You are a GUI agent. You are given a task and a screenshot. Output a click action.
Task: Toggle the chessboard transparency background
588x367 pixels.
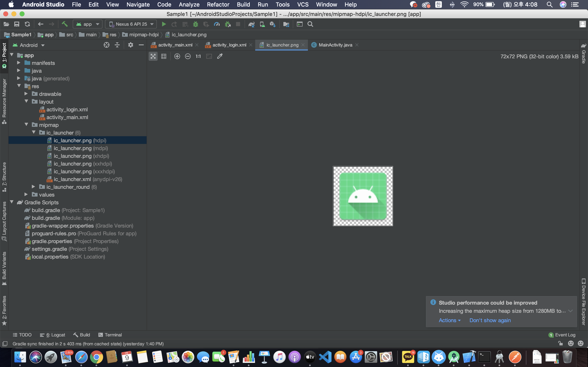pyautogui.click(x=153, y=56)
